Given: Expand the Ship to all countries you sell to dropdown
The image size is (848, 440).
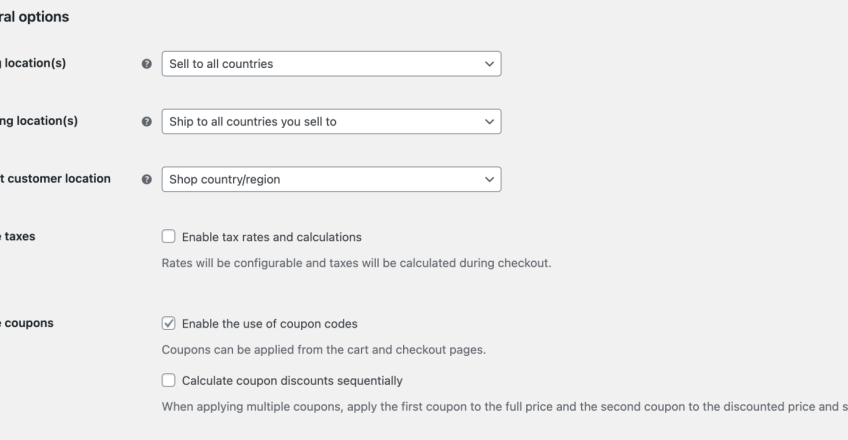Looking at the screenshot, I should pyautogui.click(x=331, y=122).
